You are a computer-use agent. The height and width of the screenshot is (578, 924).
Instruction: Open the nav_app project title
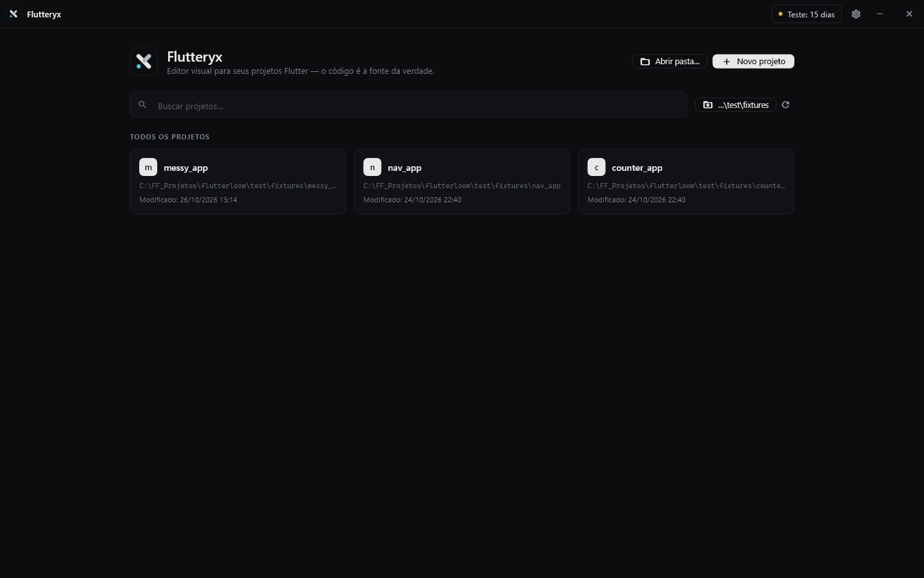pos(404,168)
